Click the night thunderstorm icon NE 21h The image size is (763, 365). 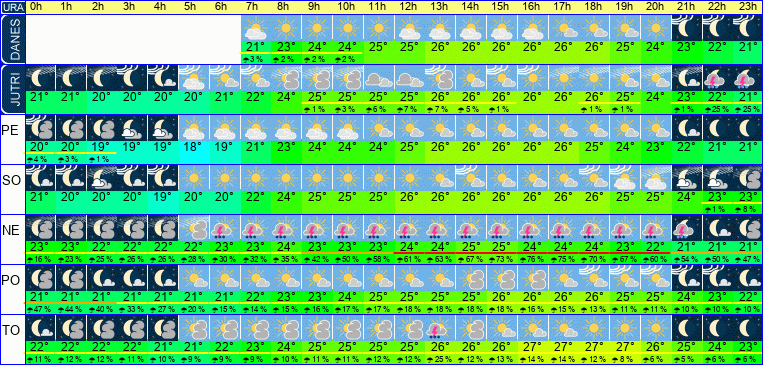(x=686, y=228)
